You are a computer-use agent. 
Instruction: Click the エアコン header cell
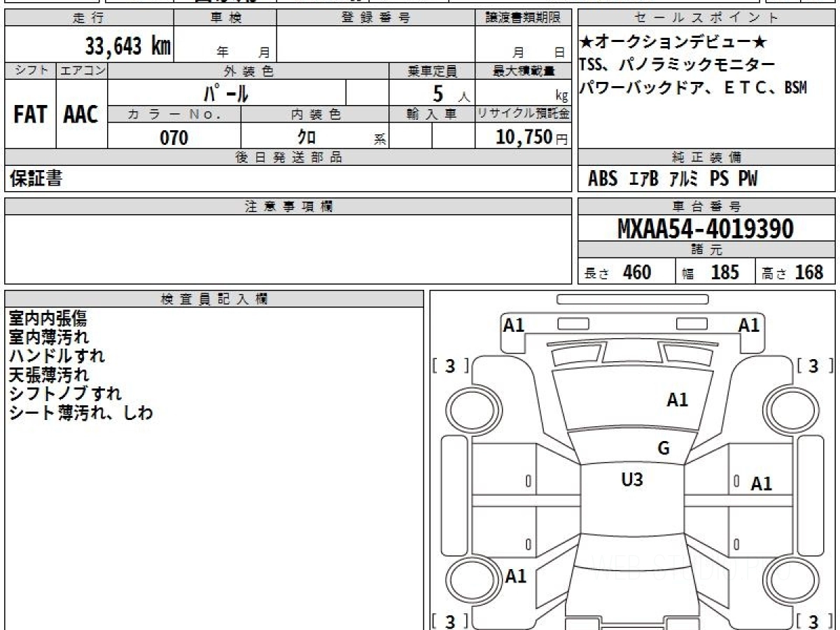[82, 71]
